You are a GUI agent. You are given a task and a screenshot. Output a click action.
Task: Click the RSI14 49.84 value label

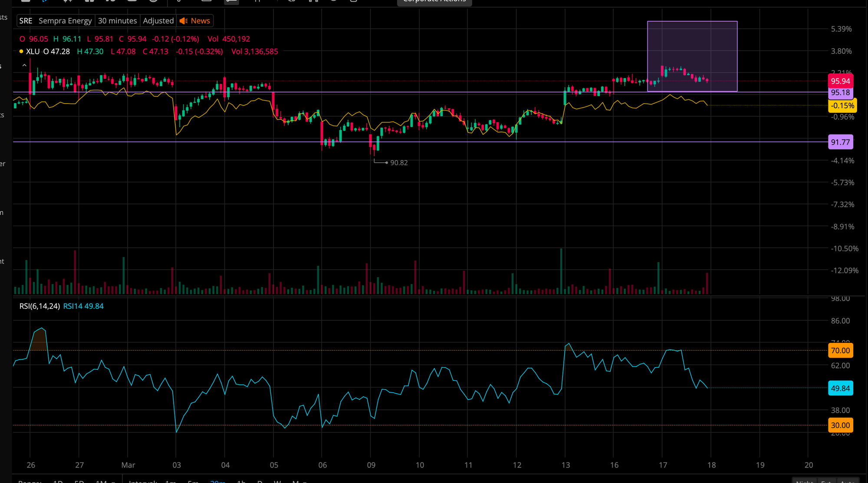[83, 306]
